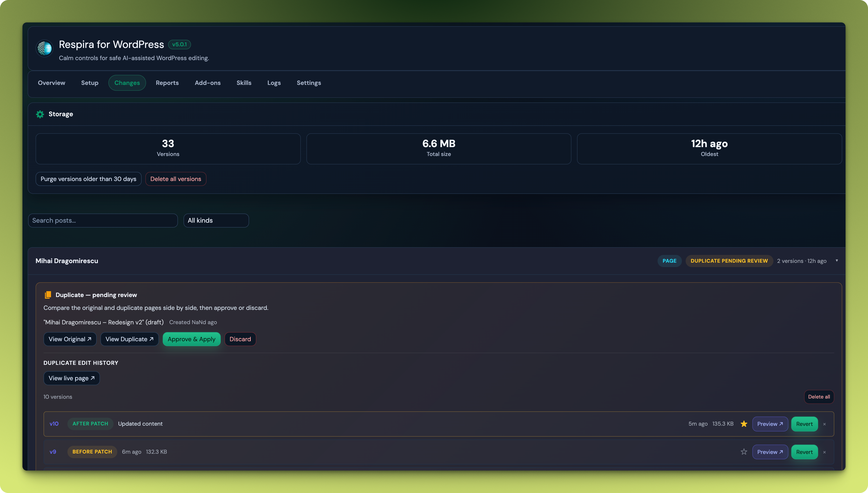Go to the Logs tab
This screenshot has width=868, height=493.
(x=274, y=83)
